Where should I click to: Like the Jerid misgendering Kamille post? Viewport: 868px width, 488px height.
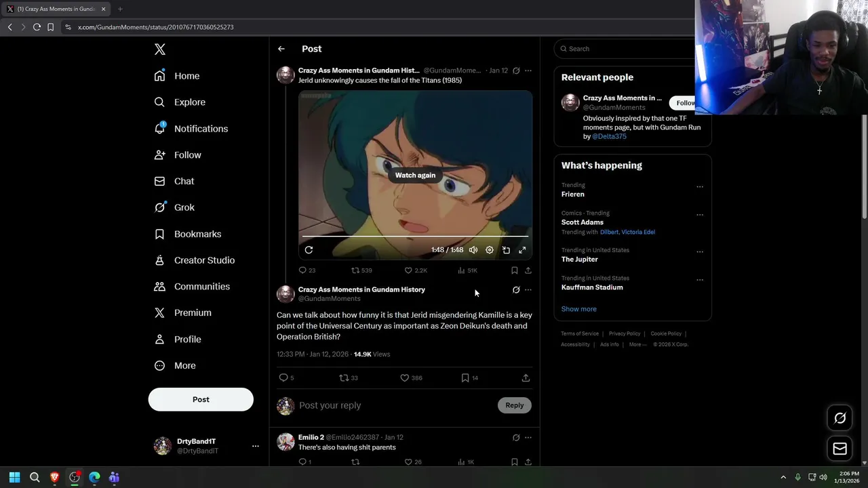[405, 378]
